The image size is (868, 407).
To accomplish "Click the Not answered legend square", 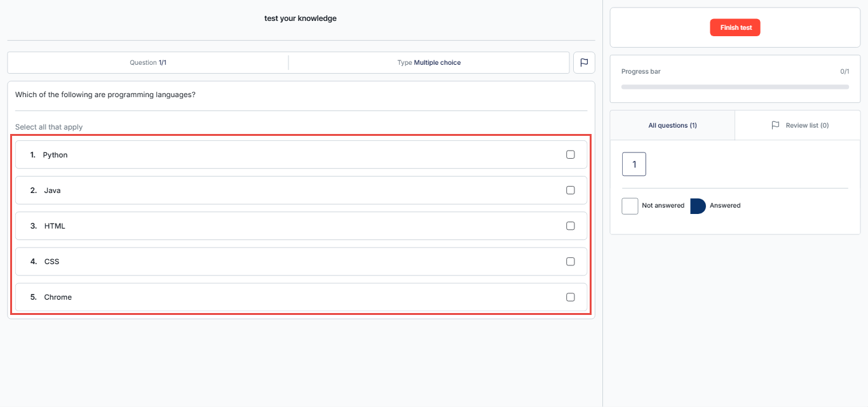I will tap(630, 206).
